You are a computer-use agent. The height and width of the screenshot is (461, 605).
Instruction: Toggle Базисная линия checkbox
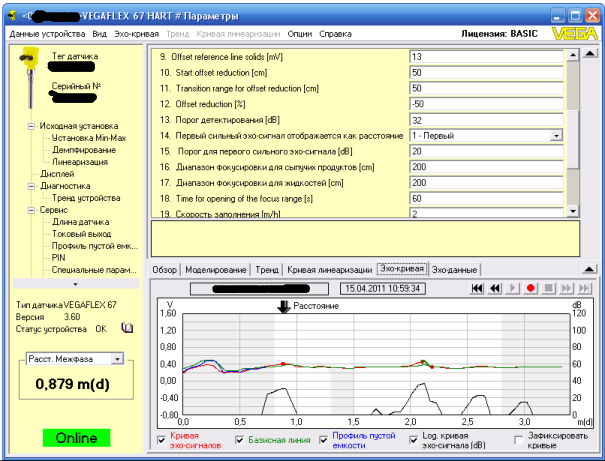[x=240, y=440]
